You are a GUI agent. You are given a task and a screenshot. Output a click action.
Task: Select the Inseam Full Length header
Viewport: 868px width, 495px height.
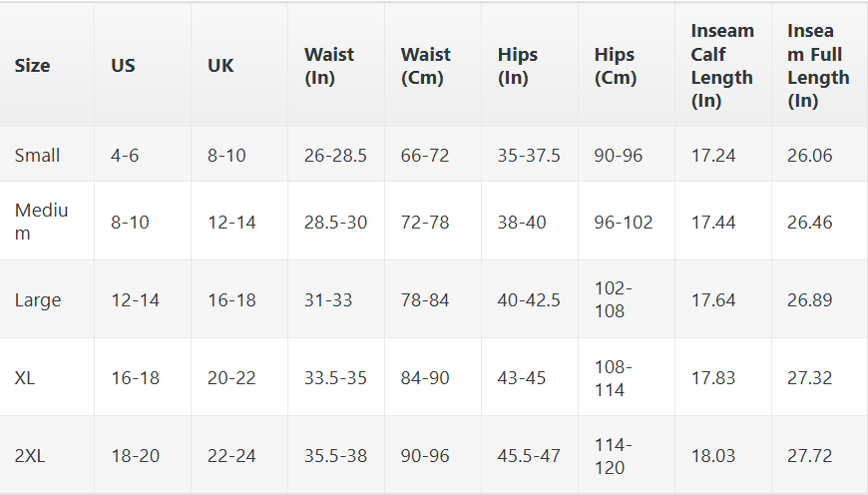[x=818, y=66]
